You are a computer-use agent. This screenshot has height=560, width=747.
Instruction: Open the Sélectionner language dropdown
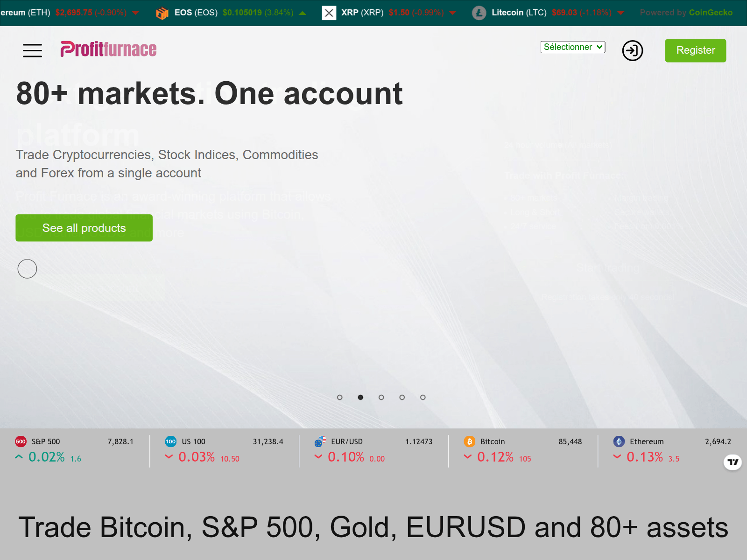click(x=573, y=47)
